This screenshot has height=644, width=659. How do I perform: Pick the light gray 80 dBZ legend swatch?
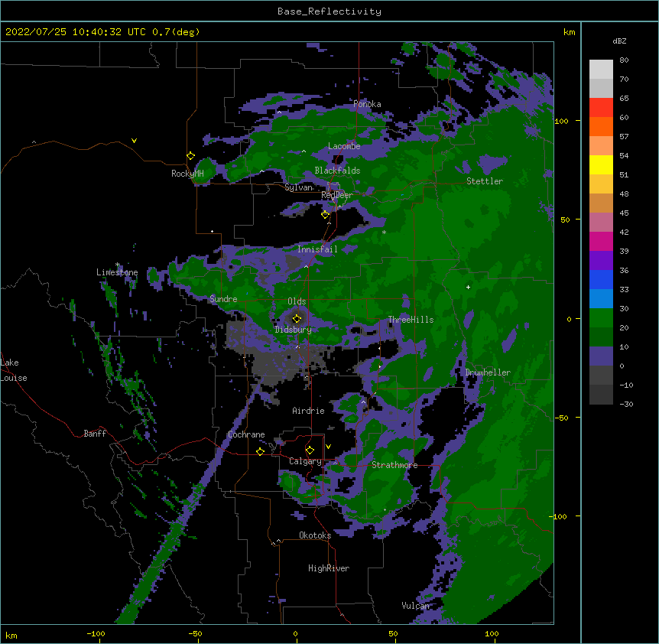(x=601, y=70)
